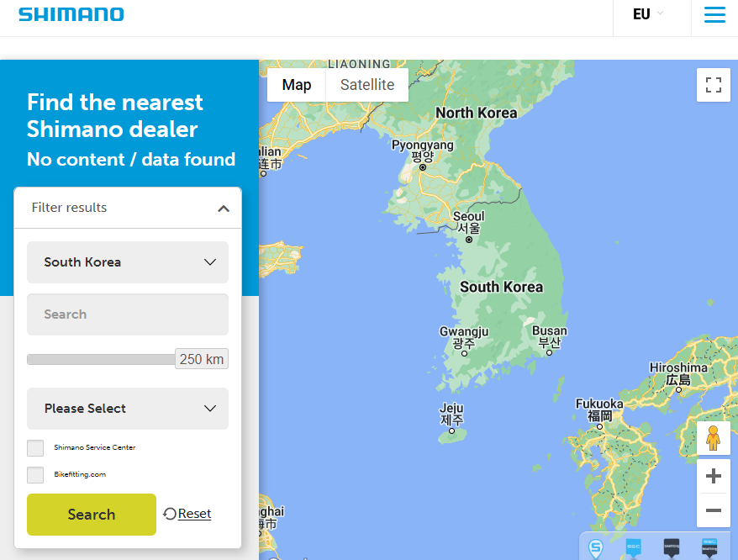Click Seoul city marker on map
The image size is (738, 560).
click(x=469, y=240)
